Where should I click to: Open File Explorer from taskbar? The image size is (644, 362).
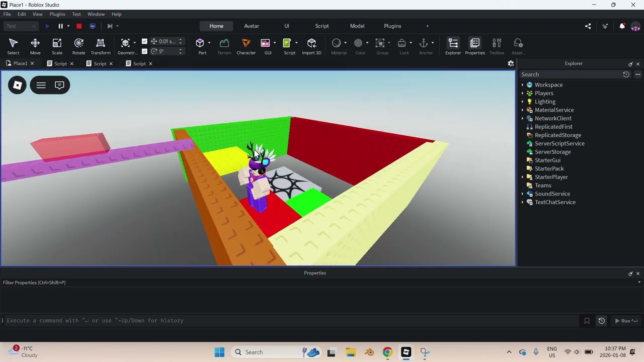pos(350,352)
